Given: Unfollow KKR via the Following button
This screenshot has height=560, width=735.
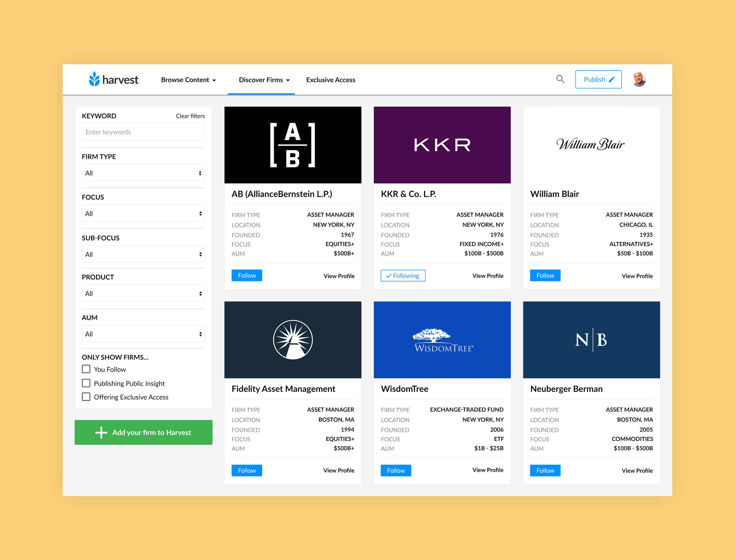Looking at the screenshot, I should point(403,276).
